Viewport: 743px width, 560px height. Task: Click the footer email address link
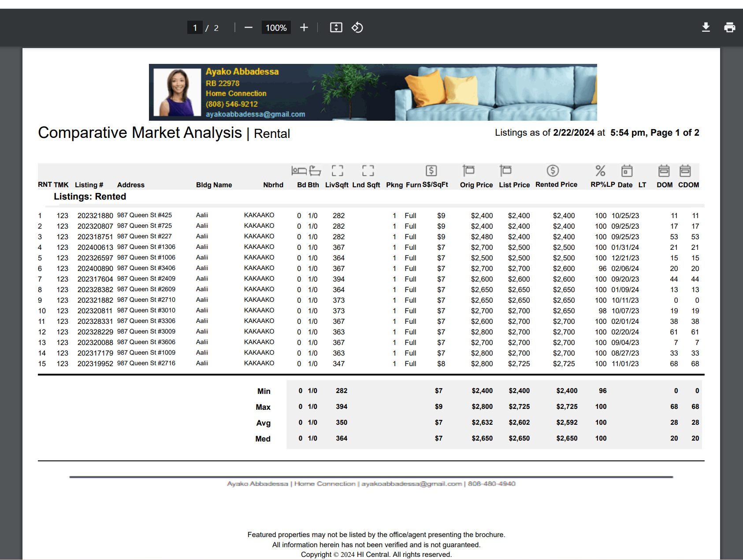click(x=411, y=484)
